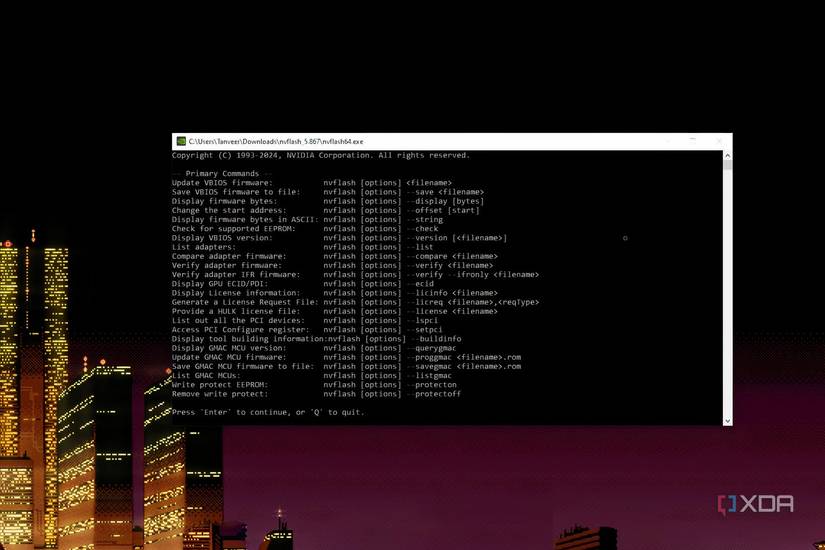
Task: Click 'Display tool building information:' line
Action: tap(316, 339)
